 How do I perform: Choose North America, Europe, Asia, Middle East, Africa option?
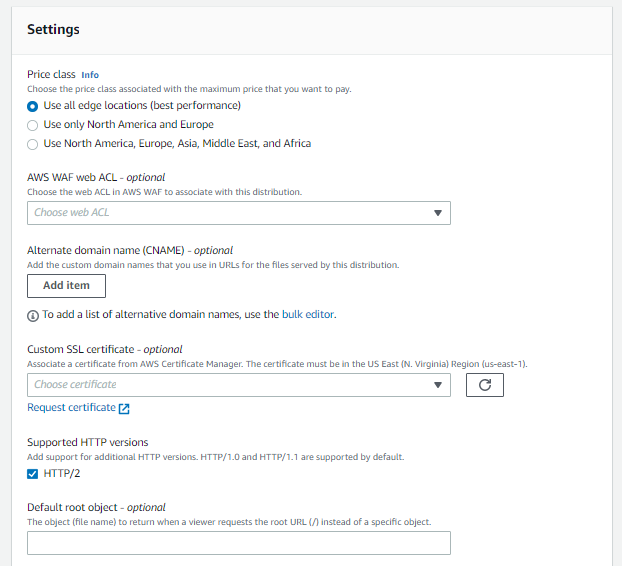click(x=33, y=143)
